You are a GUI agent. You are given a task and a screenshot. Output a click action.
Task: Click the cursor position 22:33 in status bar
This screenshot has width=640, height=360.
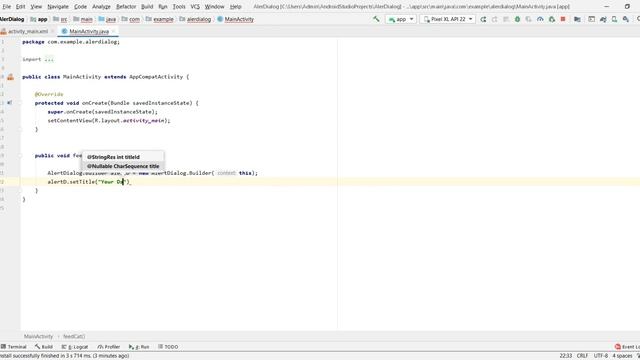(565, 356)
